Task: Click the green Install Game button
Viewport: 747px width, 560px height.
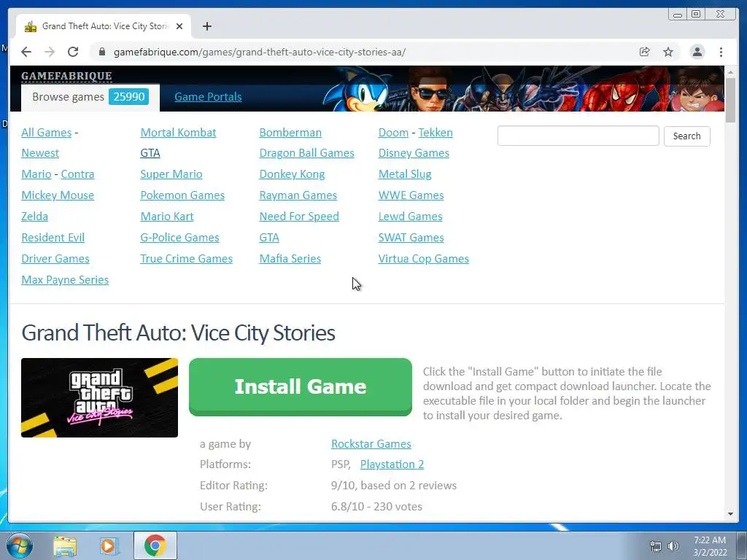Action: point(300,386)
